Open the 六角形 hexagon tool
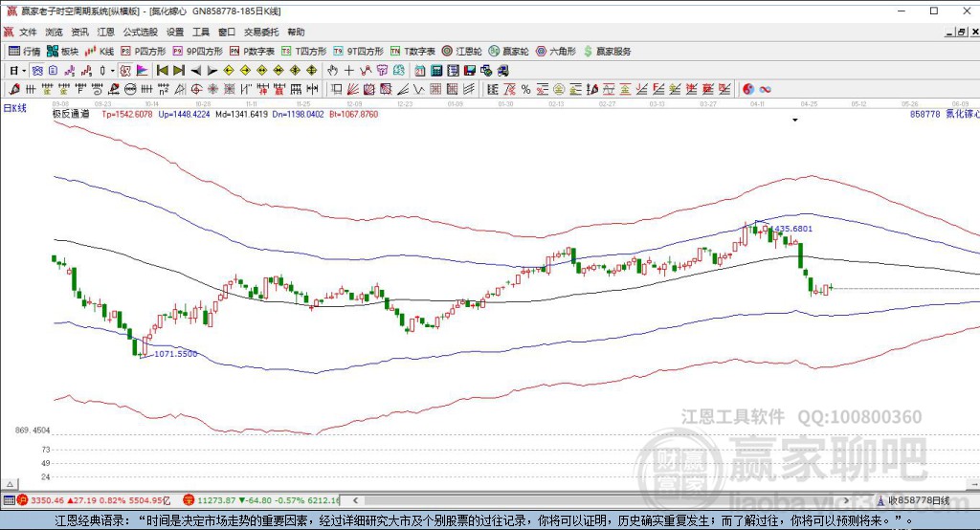The height and width of the screenshot is (530, 980). 556,52
